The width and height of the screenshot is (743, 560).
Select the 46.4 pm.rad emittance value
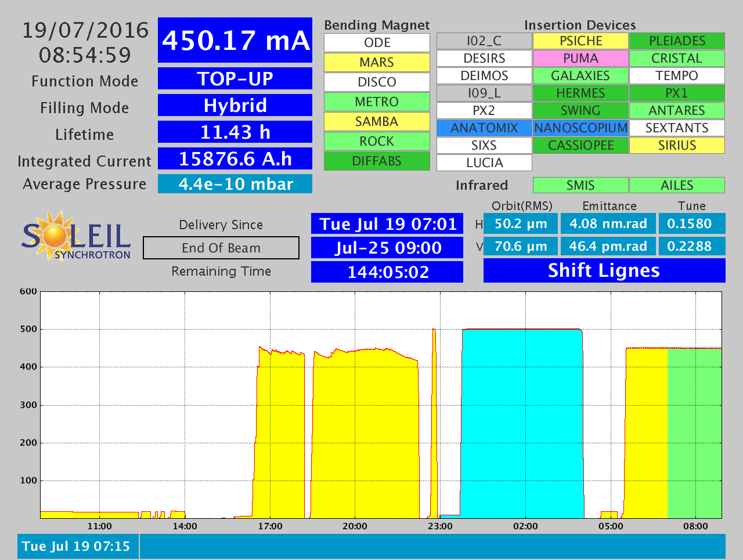608,246
